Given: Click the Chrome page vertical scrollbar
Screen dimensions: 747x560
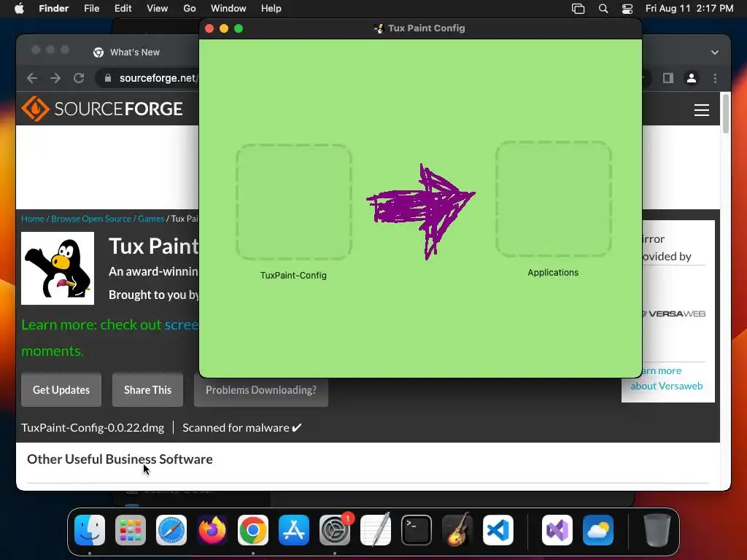Looking at the screenshot, I should [x=726, y=114].
